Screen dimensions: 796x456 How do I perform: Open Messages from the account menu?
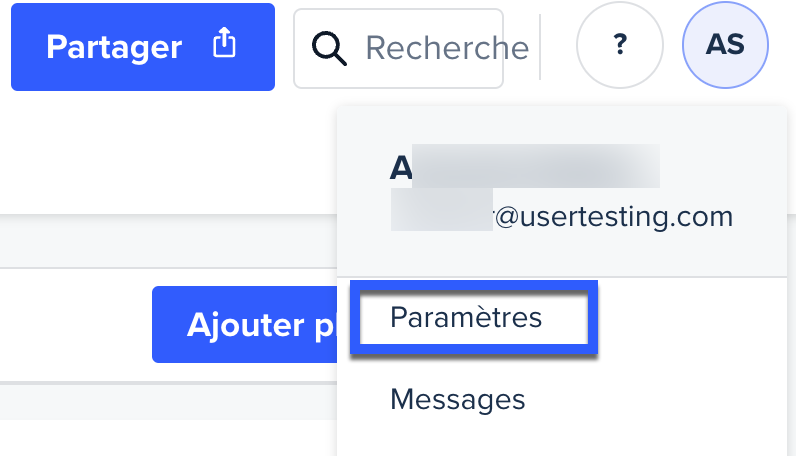click(457, 400)
